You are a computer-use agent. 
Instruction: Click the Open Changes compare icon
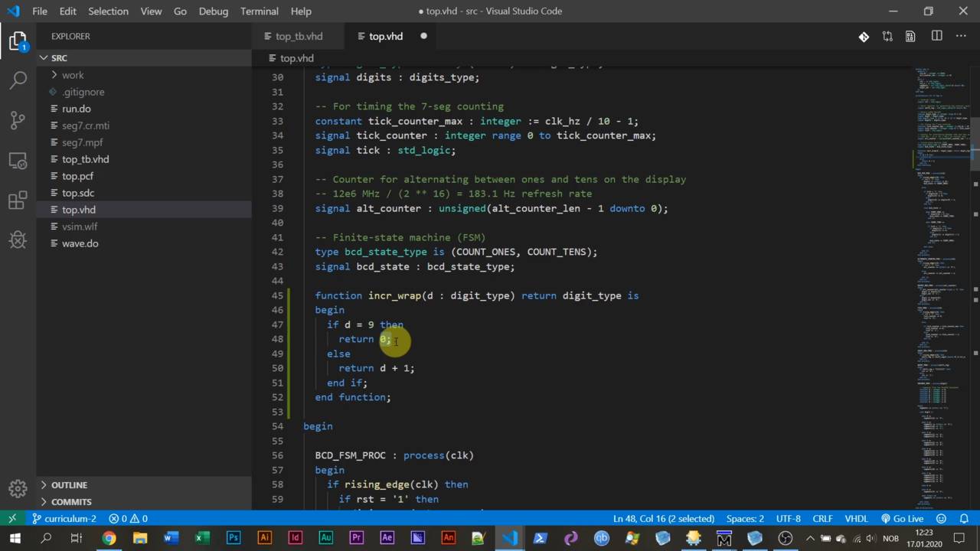point(887,36)
